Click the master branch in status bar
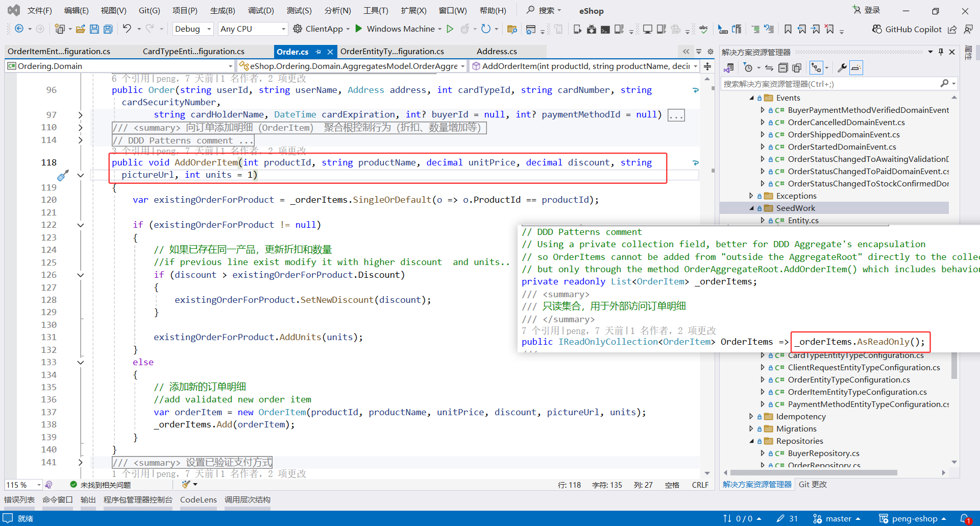The width and height of the screenshot is (980, 526). pyautogui.click(x=838, y=518)
